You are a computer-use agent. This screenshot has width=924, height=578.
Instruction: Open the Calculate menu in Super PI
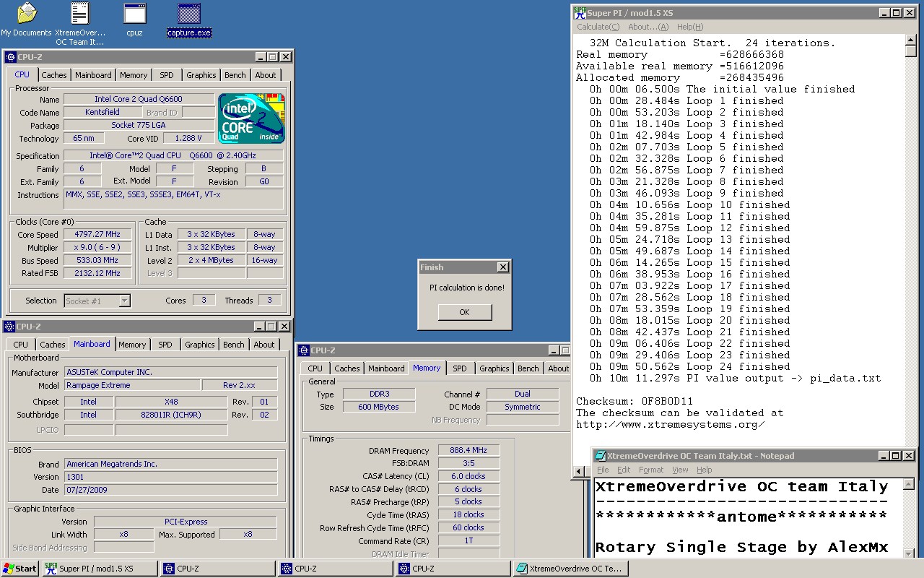click(598, 27)
